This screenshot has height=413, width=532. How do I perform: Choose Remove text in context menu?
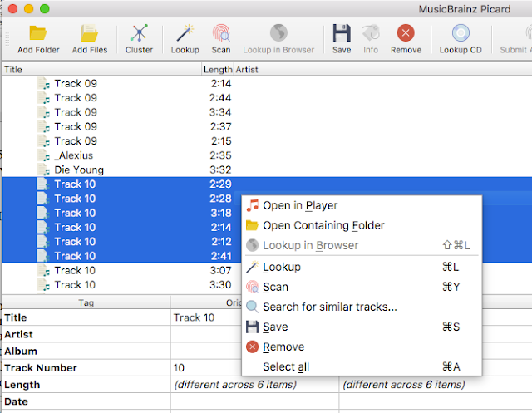pyautogui.click(x=283, y=347)
